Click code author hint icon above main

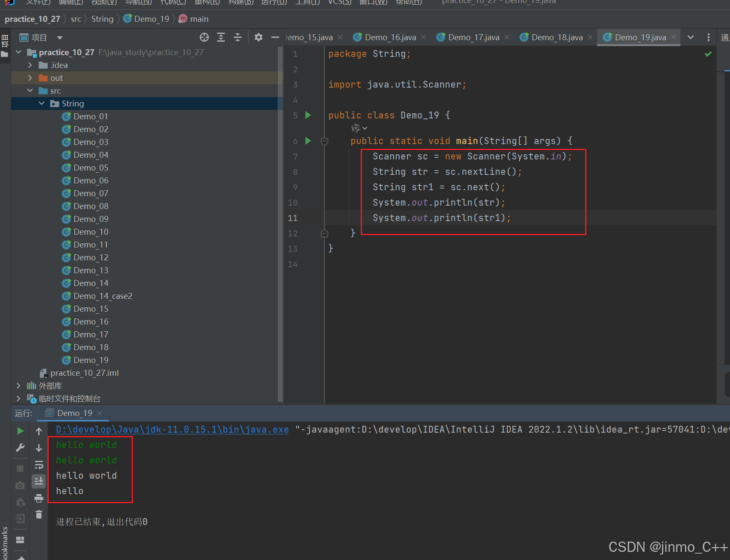click(355, 128)
